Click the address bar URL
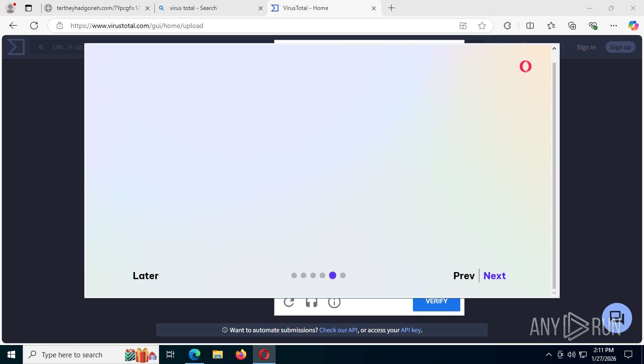644x364 pixels. coord(137,26)
